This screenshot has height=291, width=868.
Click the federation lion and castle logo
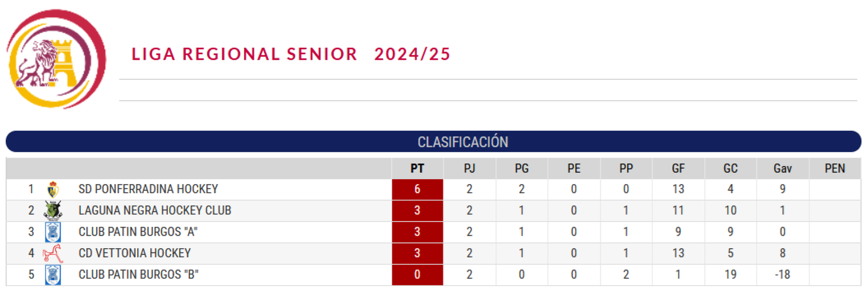tap(56, 59)
